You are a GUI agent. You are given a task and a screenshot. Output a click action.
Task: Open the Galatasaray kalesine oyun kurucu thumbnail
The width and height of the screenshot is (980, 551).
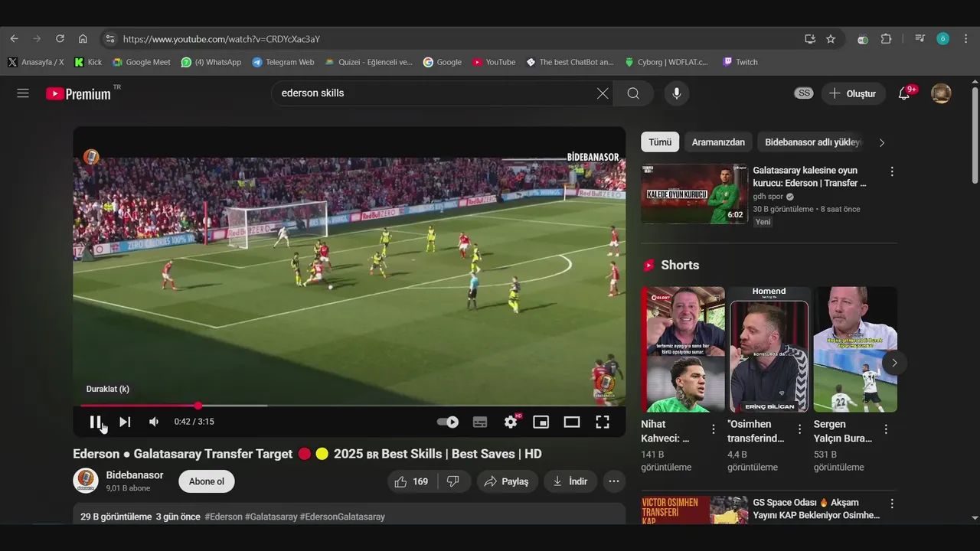694,194
